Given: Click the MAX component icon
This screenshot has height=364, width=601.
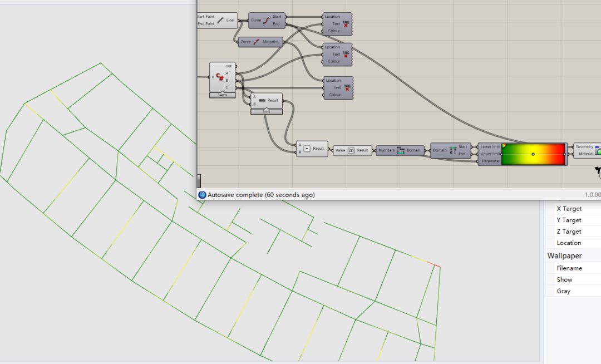Looking at the screenshot, I should point(262,100).
